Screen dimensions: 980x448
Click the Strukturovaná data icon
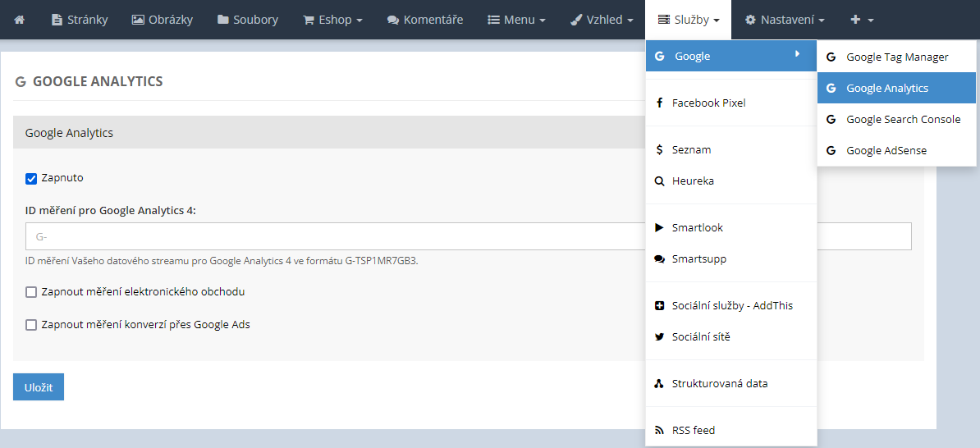pos(659,384)
